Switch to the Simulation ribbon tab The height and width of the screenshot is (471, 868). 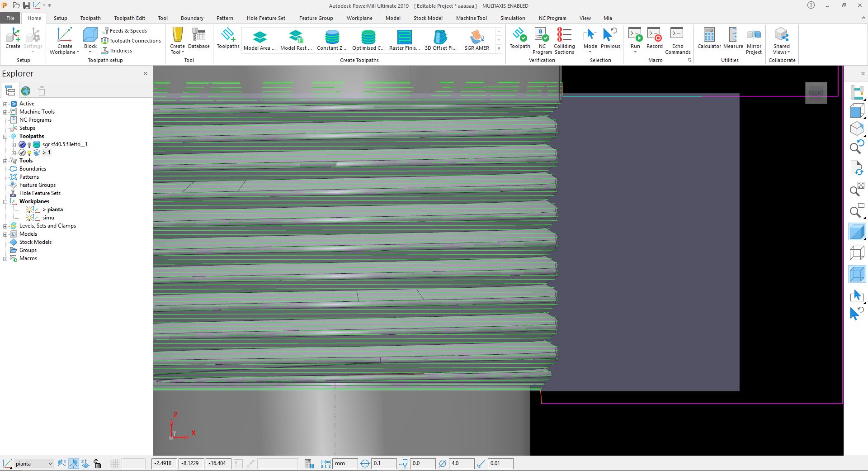tap(512, 18)
